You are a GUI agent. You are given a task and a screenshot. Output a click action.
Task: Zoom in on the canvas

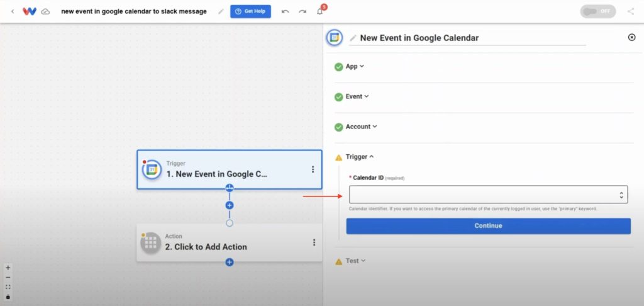click(8, 268)
